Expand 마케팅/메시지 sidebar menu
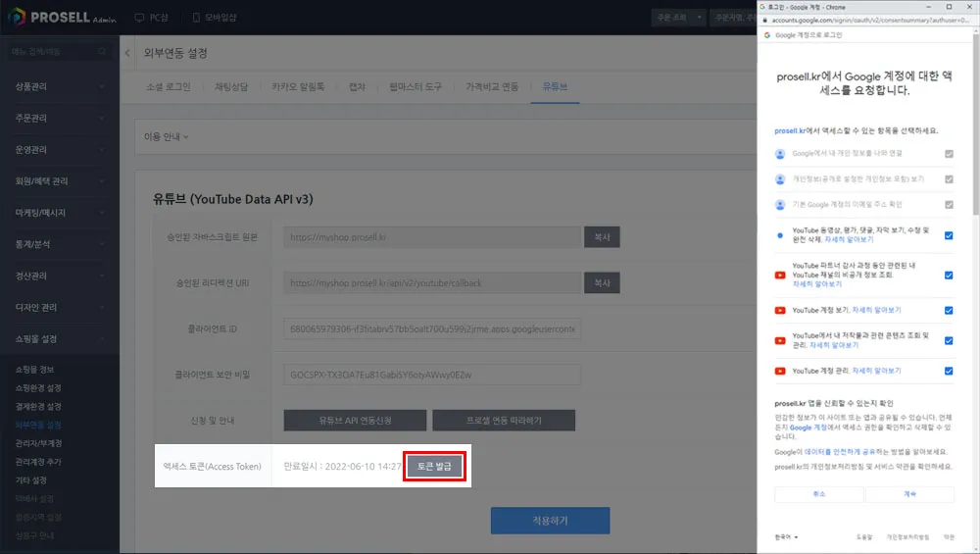This screenshot has height=554, width=980. tap(60, 213)
